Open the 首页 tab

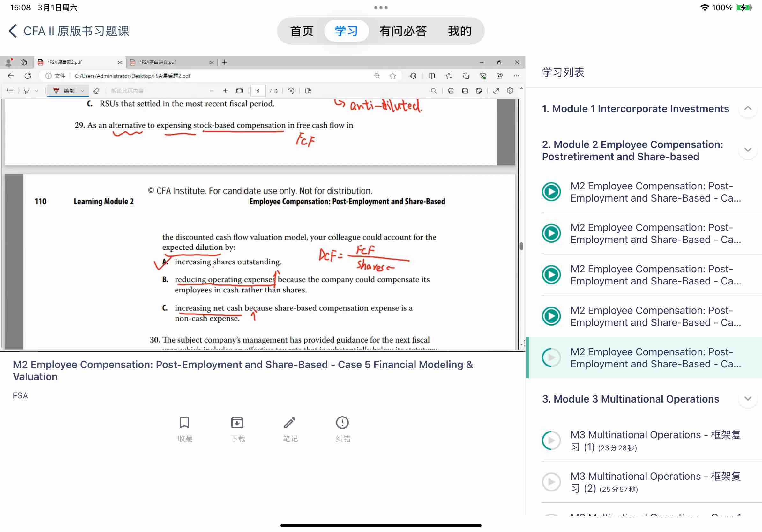[301, 31]
